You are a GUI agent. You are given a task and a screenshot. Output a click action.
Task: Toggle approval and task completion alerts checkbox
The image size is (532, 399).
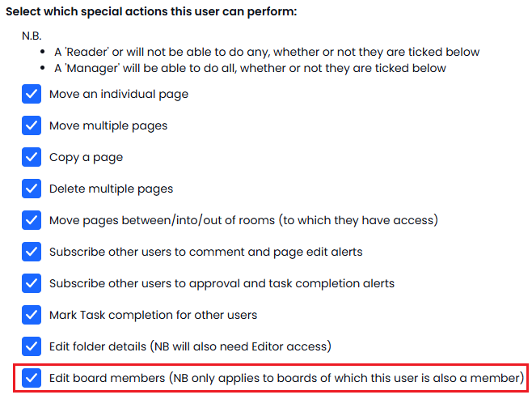32,283
